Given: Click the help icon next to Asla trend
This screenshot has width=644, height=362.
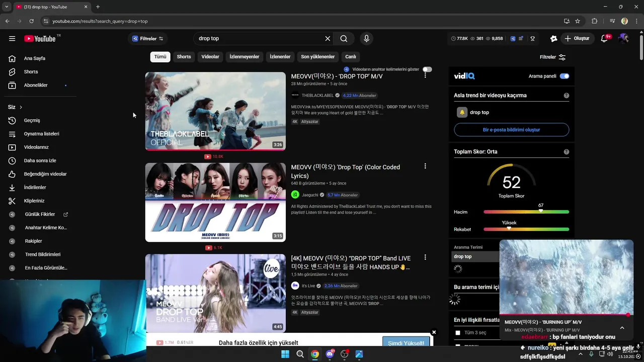Looking at the screenshot, I should pyautogui.click(x=567, y=96).
